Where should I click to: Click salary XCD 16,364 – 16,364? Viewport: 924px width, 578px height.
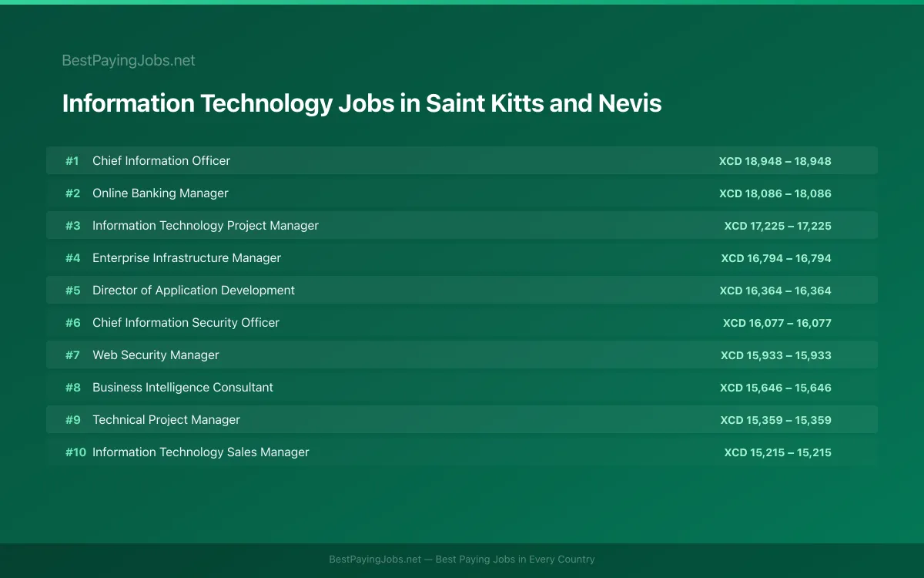click(775, 291)
